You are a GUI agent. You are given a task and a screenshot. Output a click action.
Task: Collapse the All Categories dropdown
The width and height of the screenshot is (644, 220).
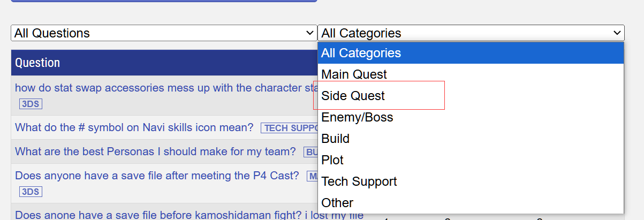(471, 33)
